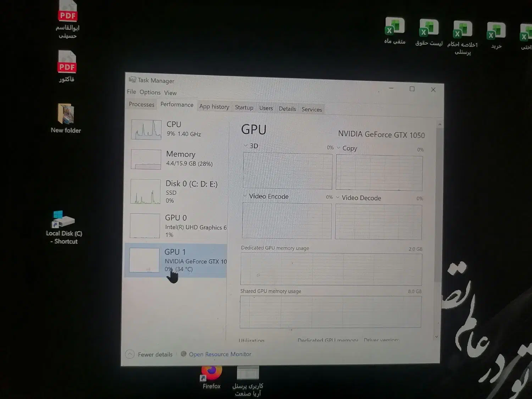Click the Resource Monitor icon
Image resolution: width=532 pixels, height=399 pixels.
point(184,354)
